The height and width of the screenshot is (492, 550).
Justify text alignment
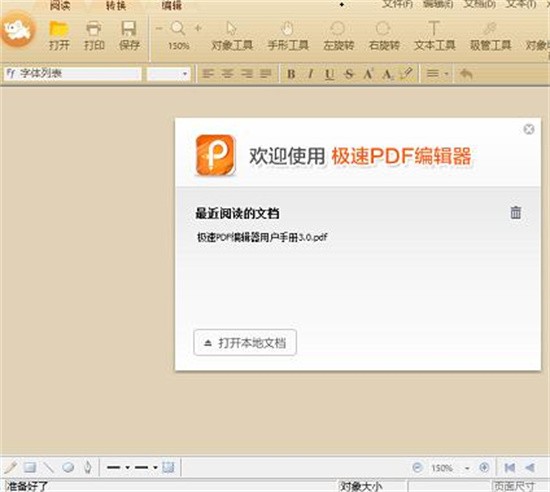pos(266,74)
